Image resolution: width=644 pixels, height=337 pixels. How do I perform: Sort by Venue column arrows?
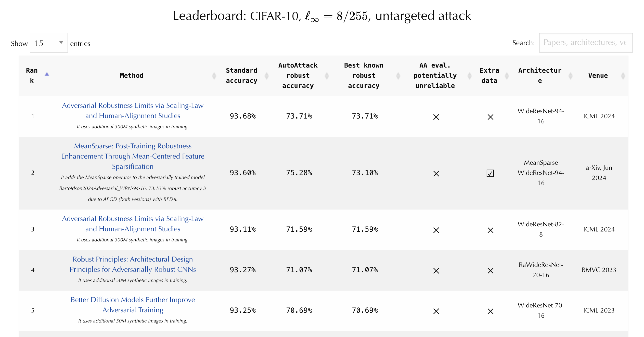click(623, 76)
